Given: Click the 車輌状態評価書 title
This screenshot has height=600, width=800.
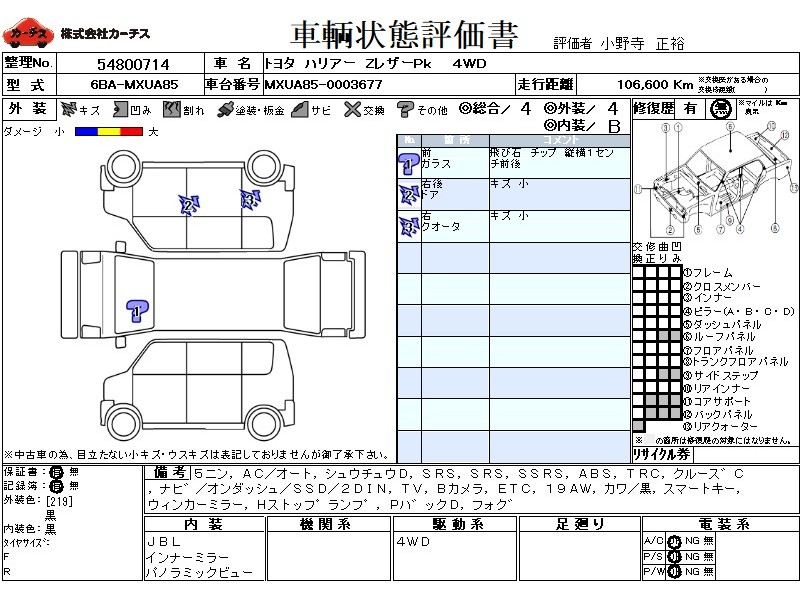Looking at the screenshot, I should coord(404,35).
